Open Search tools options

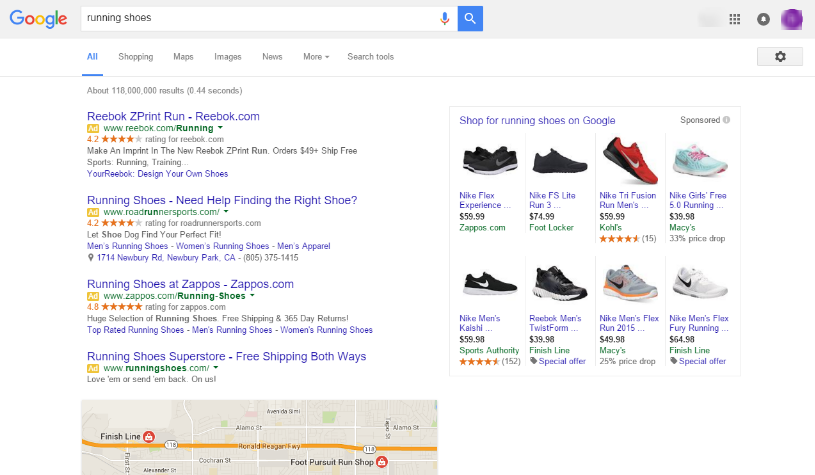pyautogui.click(x=370, y=57)
